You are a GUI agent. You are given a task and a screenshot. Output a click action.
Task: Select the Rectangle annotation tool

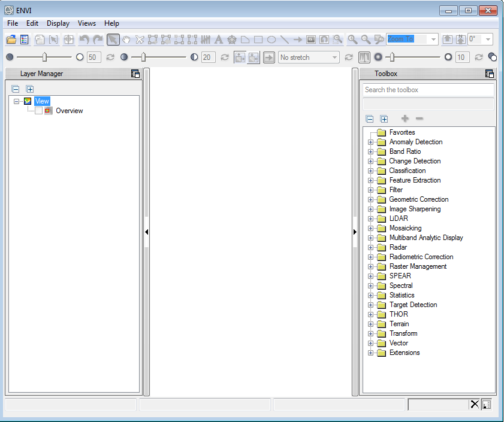pyautogui.click(x=258, y=40)
